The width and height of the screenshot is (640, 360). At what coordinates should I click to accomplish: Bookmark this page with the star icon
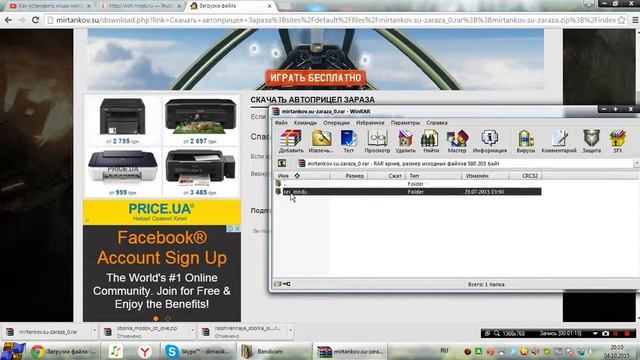(x=621, y=20)
